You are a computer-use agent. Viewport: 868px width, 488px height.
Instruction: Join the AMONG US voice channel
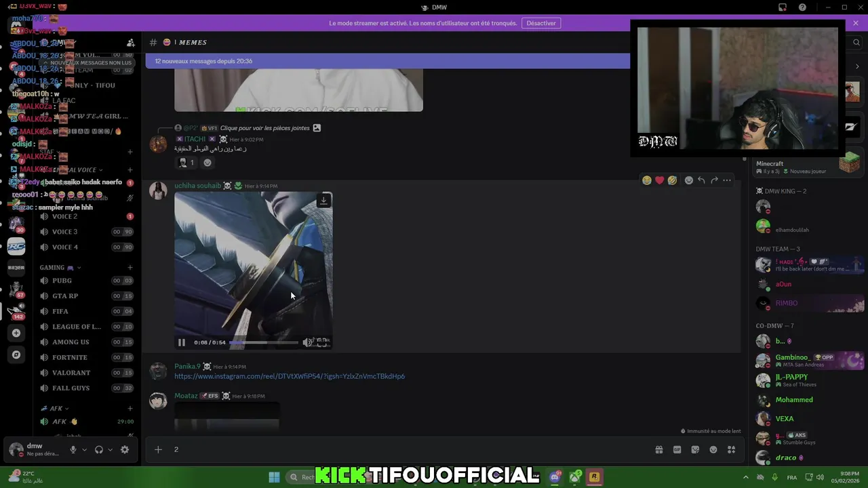86,342
